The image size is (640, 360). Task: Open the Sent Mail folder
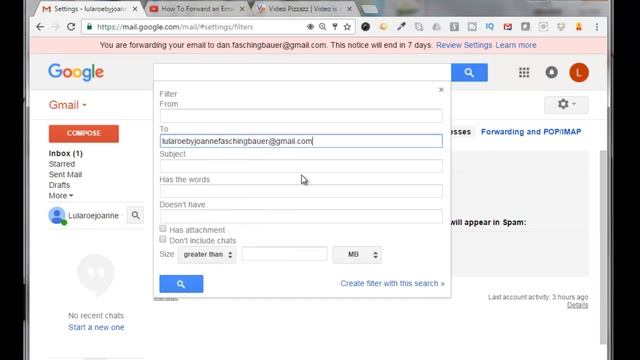click(65, 175)
